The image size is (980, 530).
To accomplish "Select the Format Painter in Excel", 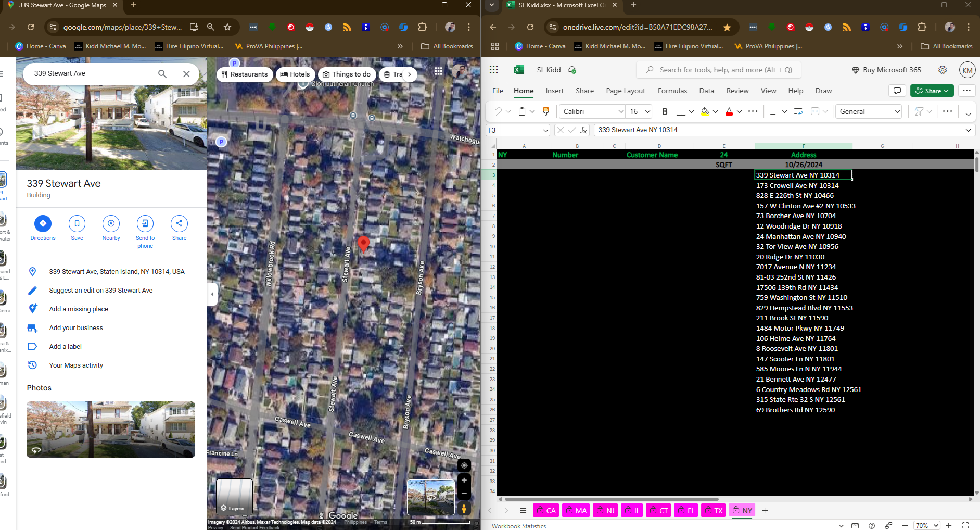I will pyautogui.click(x=546, y=111).
